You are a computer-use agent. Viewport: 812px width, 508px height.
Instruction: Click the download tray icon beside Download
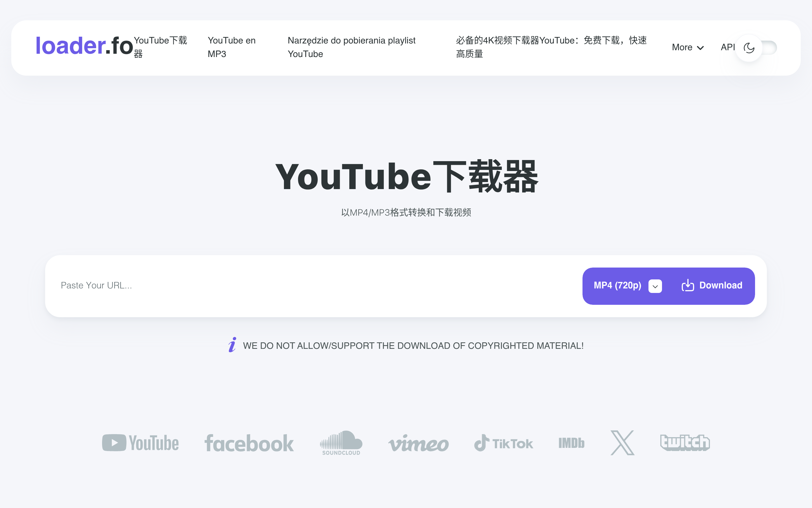tap(687, 286)
